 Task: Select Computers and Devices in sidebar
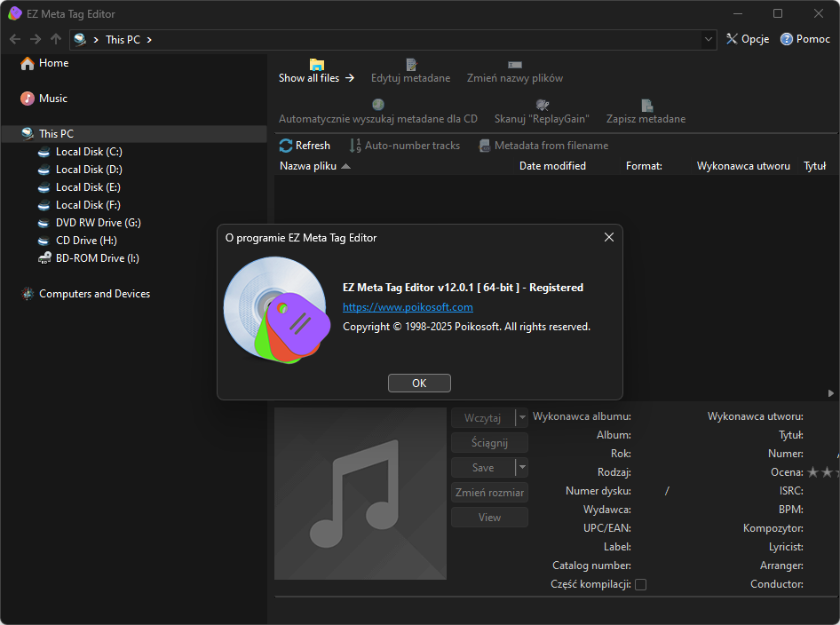[86, 294]
